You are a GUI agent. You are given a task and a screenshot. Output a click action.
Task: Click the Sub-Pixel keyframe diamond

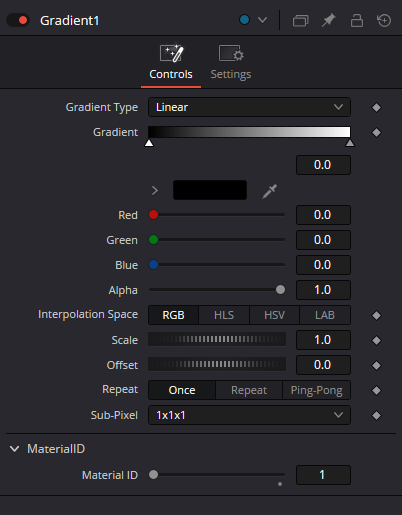[376, 415]
